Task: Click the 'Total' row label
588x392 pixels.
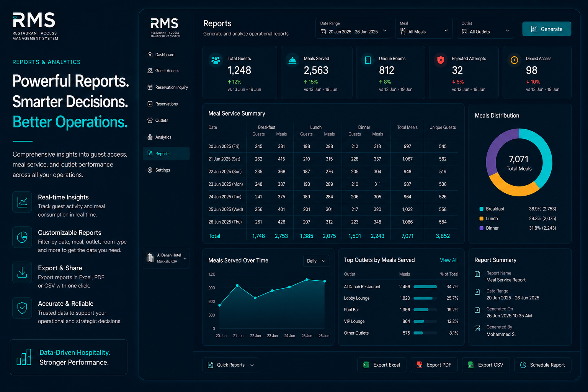Action: 214,236
